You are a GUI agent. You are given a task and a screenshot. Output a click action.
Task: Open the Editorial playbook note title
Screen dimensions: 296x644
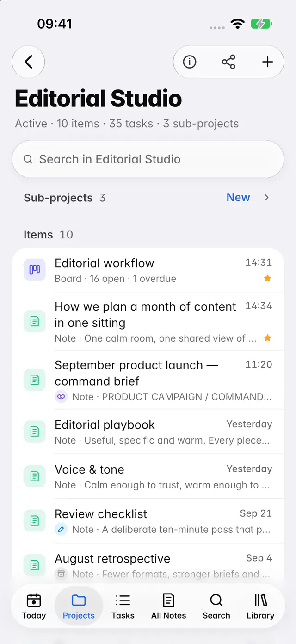point(105,425)
